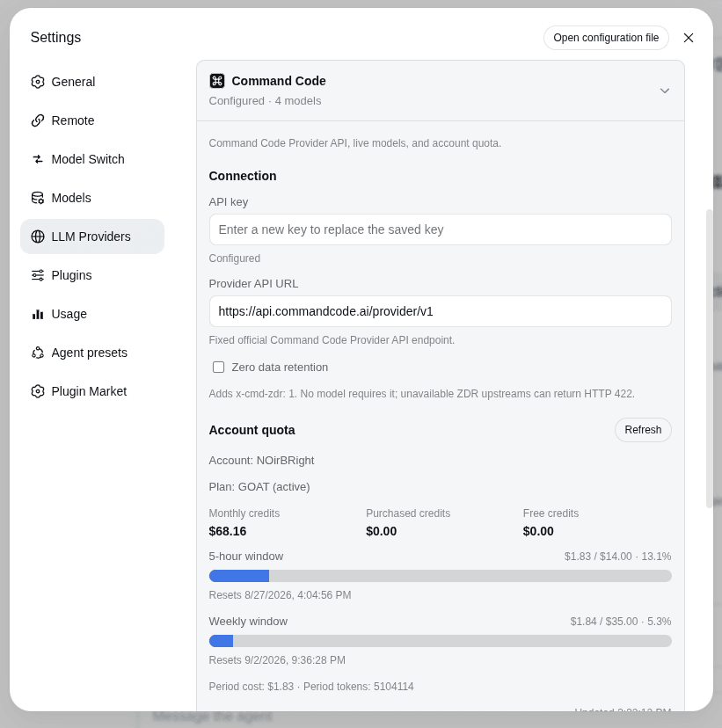Click the Plugin Market gear icon
The image size is (722, 728).
pyautogui.click(x=38, y=391)
